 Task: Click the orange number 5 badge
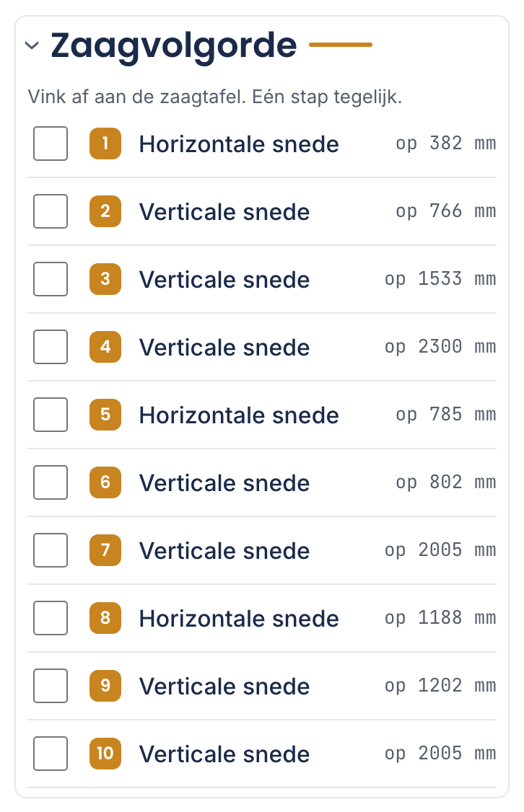(105, 415)
